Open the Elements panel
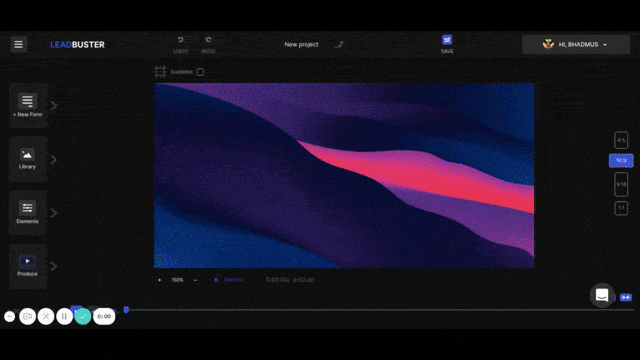 point(27,213)
